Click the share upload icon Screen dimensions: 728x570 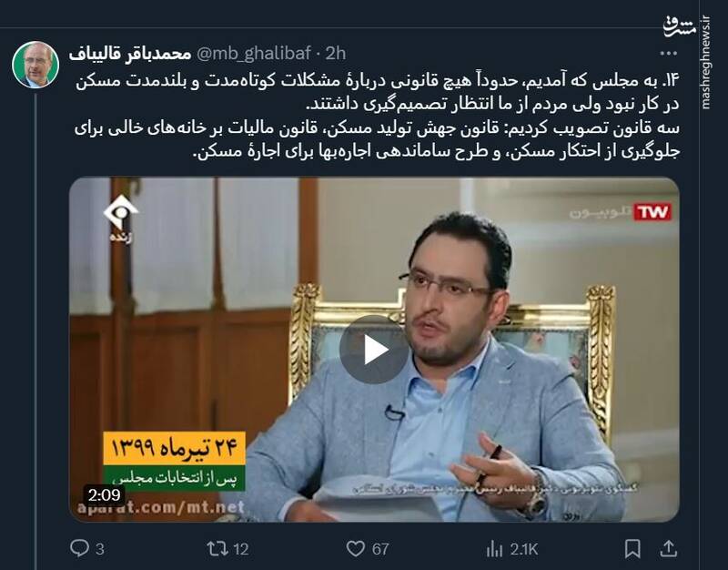coord(668,548)
